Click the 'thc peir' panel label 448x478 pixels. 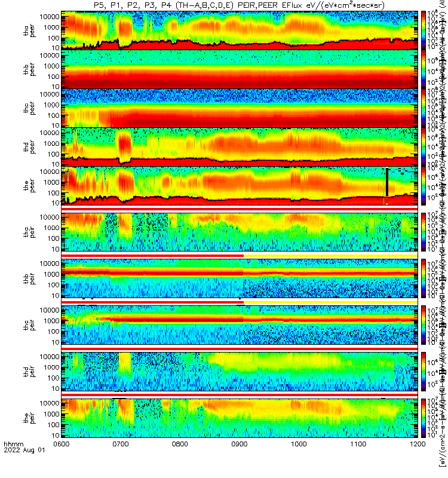(x=29, y=325)
